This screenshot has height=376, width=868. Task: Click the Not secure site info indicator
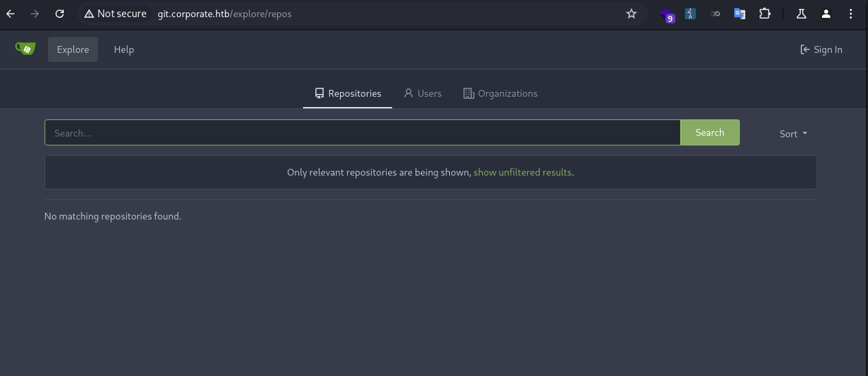coord(115,14)
